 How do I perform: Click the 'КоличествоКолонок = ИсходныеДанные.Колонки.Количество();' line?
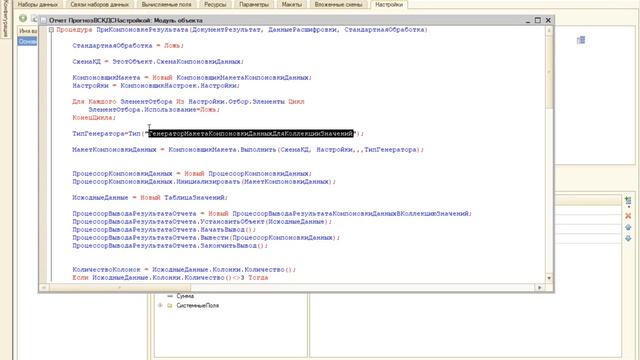coord(184,270)
